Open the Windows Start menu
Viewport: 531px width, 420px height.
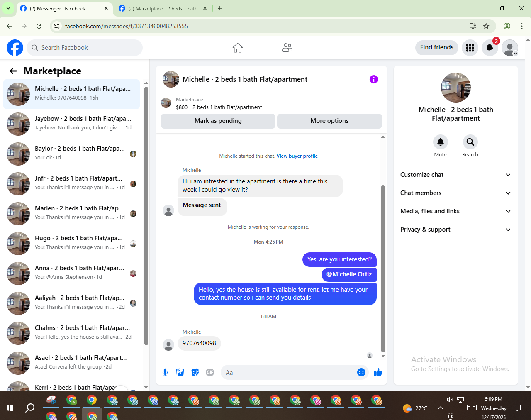click(10, 408)
